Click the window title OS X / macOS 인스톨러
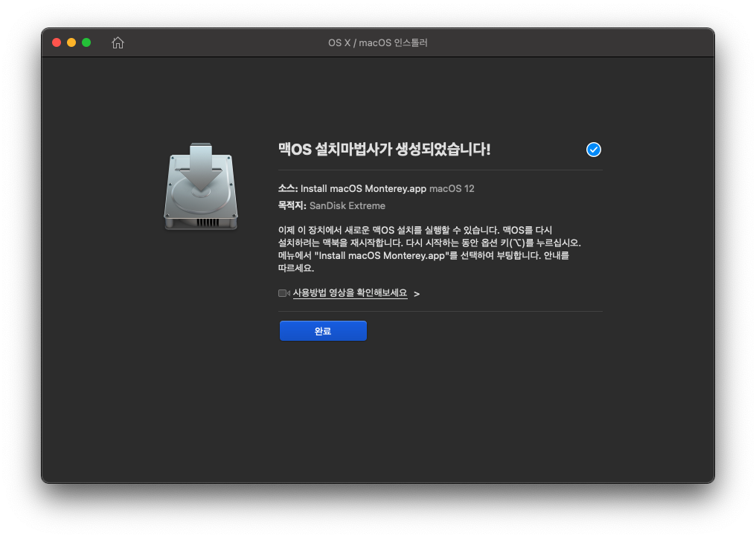This screenshot has width=756, height=538. [x=378, y=43]
